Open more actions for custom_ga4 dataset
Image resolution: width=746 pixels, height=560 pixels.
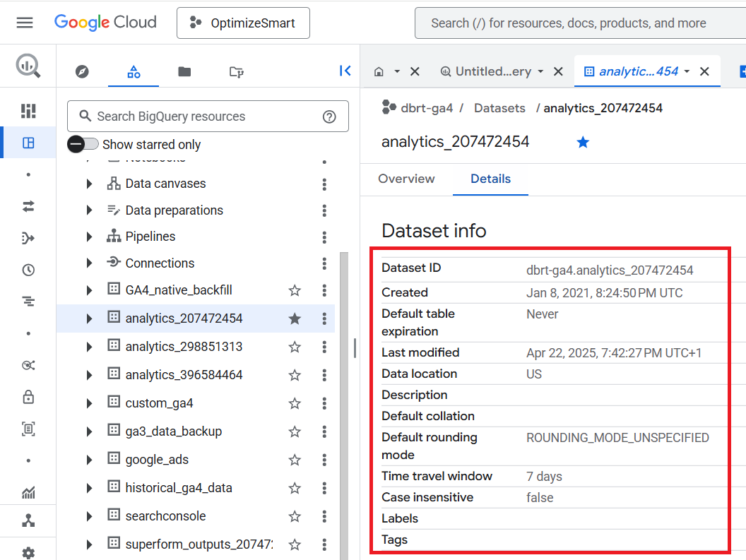pyautogui.click(x=324, y=403)
